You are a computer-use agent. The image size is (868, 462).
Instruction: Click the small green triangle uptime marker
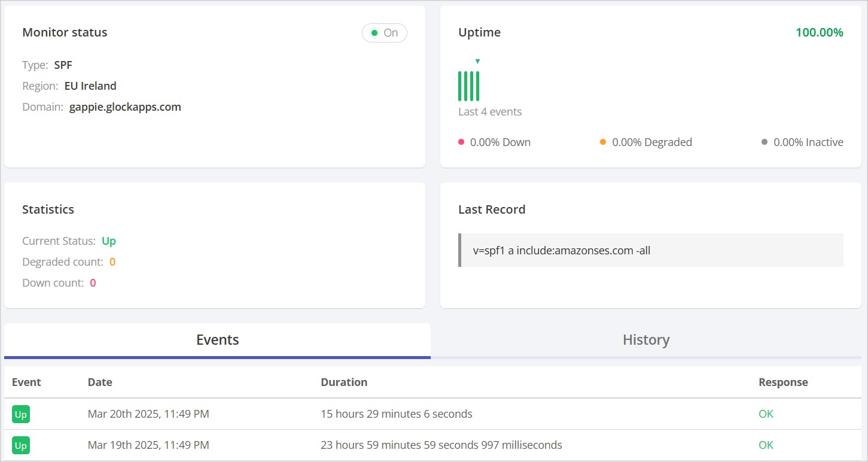tap(477, 61)
